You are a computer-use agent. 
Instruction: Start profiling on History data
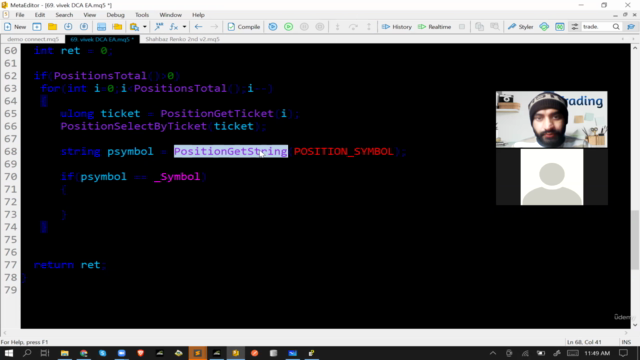pyautogui.click(x=397, y=27)
